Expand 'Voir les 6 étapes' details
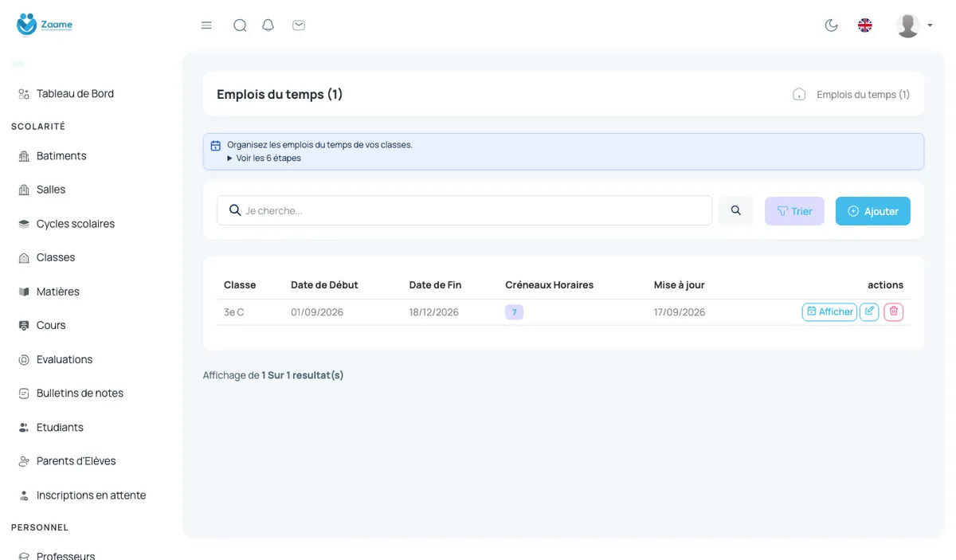956x560 pixels. point(264,158)
